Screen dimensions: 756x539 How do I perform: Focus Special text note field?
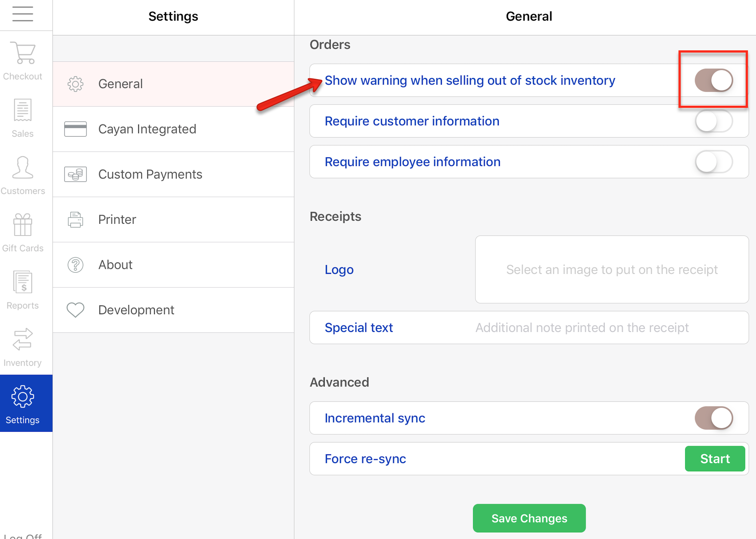(x=529, y=328)
